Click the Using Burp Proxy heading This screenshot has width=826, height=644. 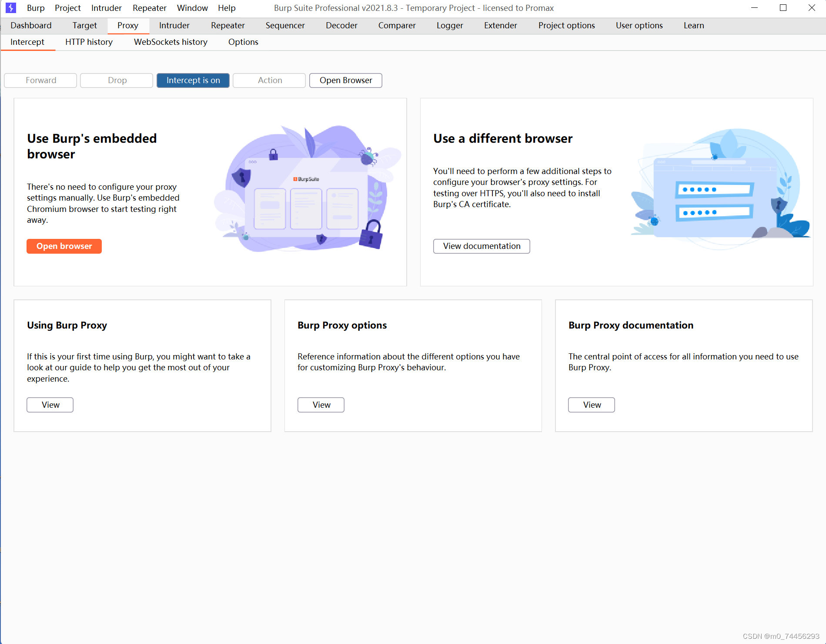(x=67, y=325)
